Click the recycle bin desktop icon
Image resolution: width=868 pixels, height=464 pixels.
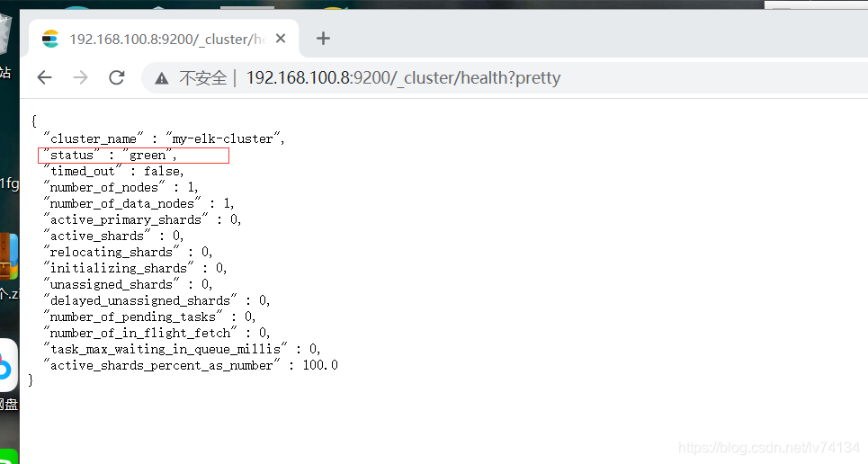(5, 34)
